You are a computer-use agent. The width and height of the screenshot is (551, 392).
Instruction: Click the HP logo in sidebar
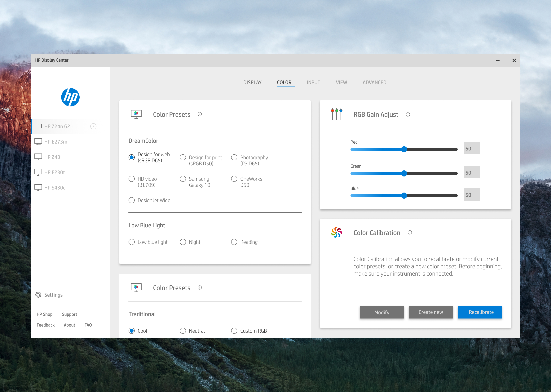pos(70,97)
